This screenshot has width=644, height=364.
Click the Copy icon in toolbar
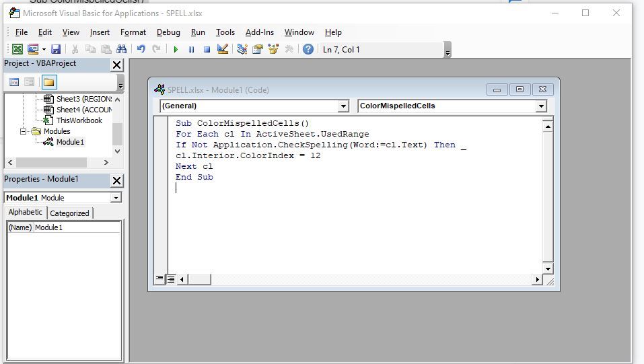(90, 49)
